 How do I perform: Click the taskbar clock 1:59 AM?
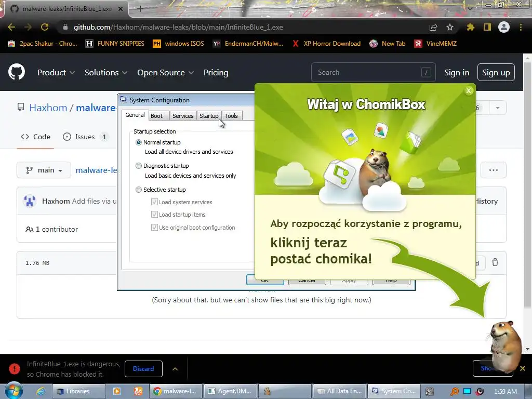505,391
